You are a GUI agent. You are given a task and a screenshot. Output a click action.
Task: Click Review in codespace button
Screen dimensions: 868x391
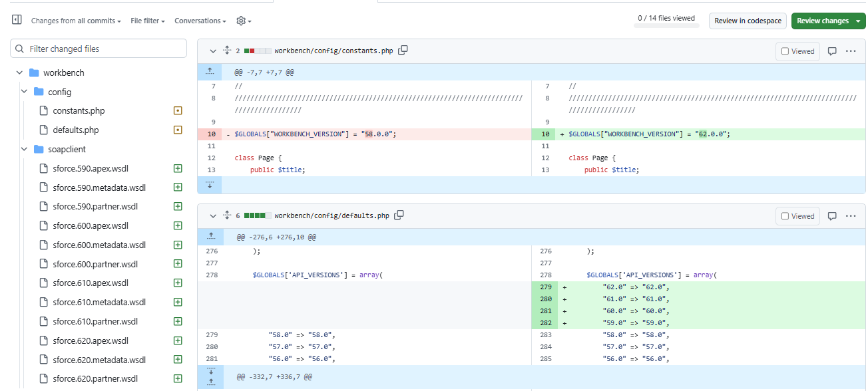(748, 21)
